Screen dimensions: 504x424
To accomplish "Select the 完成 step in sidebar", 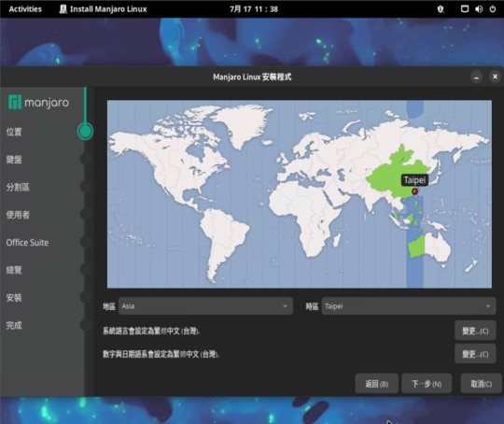I will click(x=14, y=325).
